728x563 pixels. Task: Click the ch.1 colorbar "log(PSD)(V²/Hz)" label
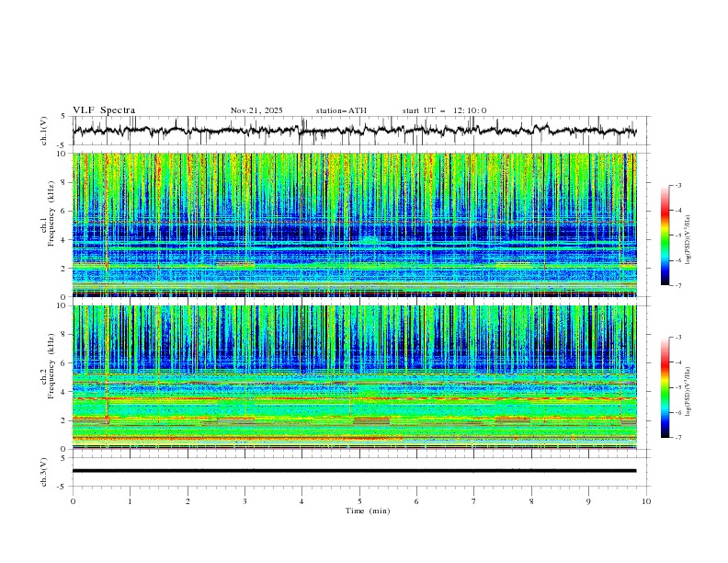click(x=688, y=240)
